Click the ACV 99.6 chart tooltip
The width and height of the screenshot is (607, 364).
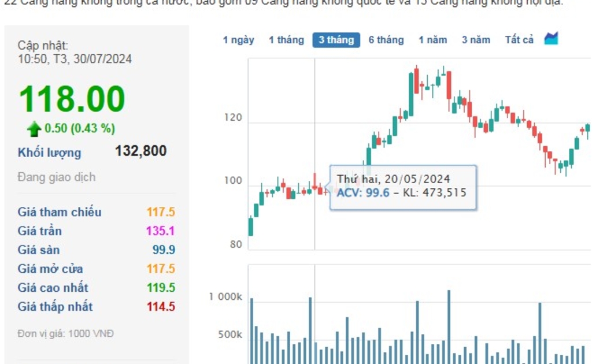[402, 186]
